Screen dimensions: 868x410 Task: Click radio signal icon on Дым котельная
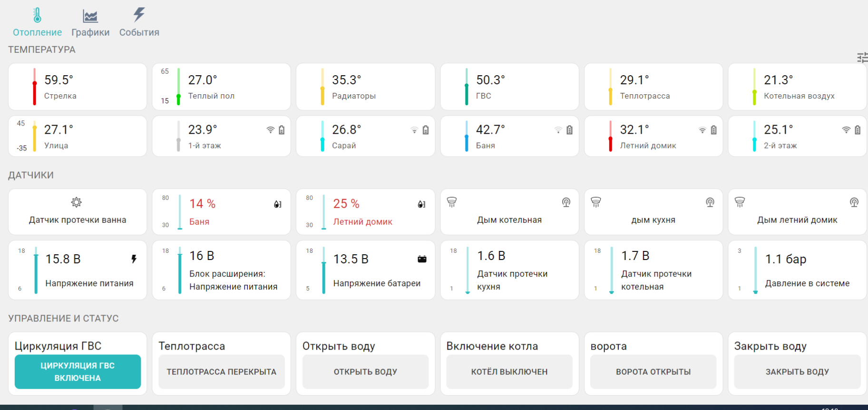566,202
